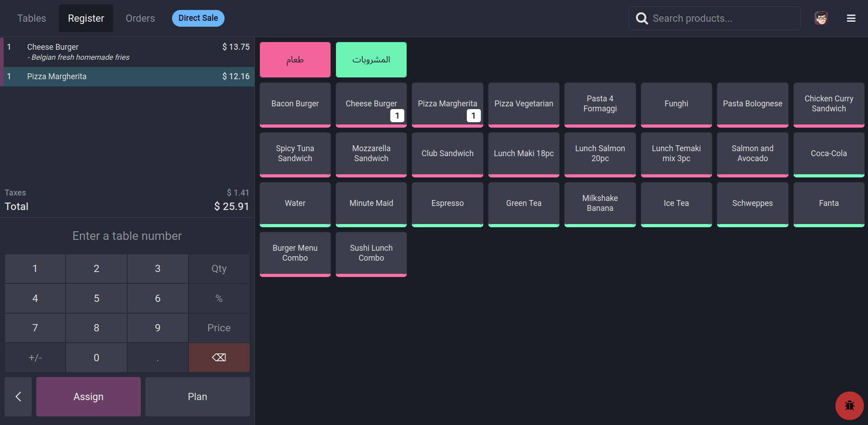Switch to the Tables tab
868x425 pixels.
[32, 18]
